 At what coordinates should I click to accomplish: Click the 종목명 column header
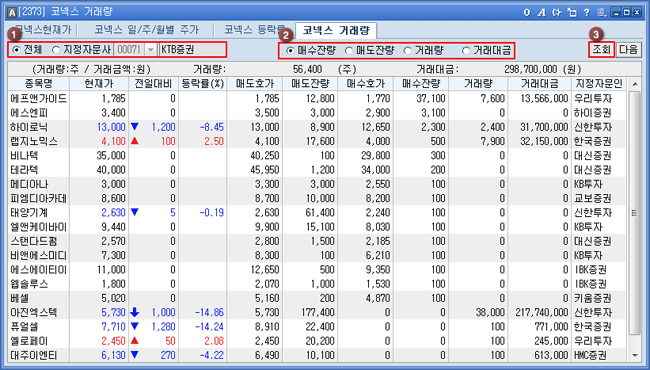(39, 84)
